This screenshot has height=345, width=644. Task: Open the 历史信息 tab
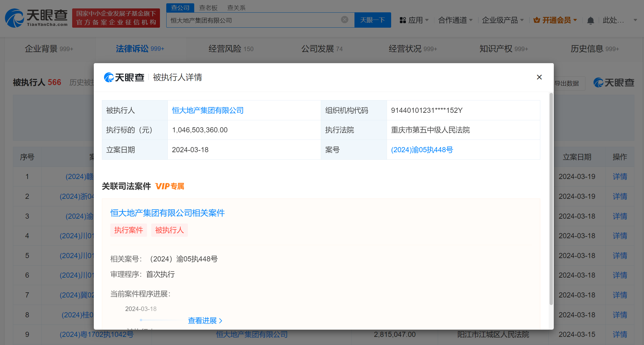[595, 49]
